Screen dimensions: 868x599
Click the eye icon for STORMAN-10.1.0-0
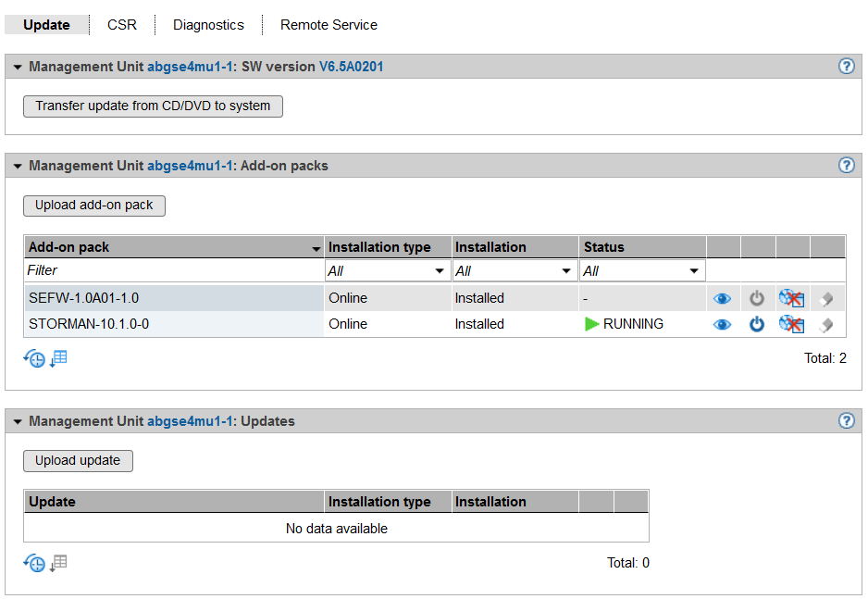723,324
